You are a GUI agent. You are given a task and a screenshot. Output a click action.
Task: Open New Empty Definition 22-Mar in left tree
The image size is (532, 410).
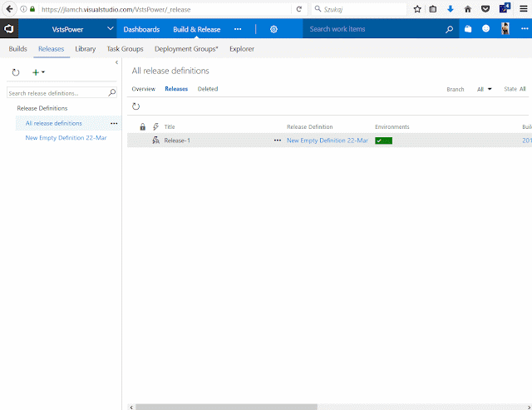(66, 138)
